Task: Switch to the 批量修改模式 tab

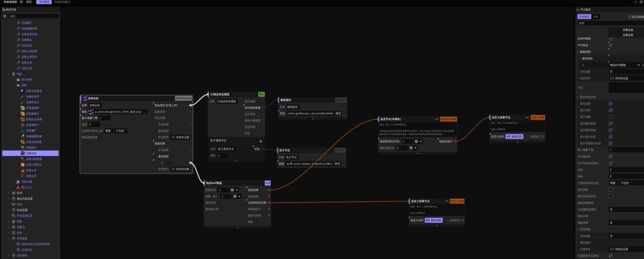Action: pyautogui.click(x=62, y=2)
